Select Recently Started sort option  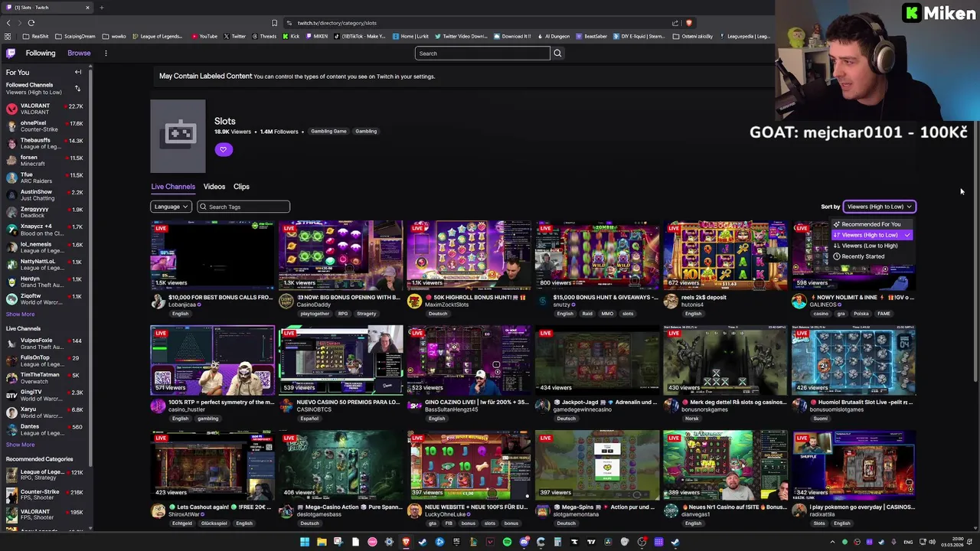(x=871, y=256)
